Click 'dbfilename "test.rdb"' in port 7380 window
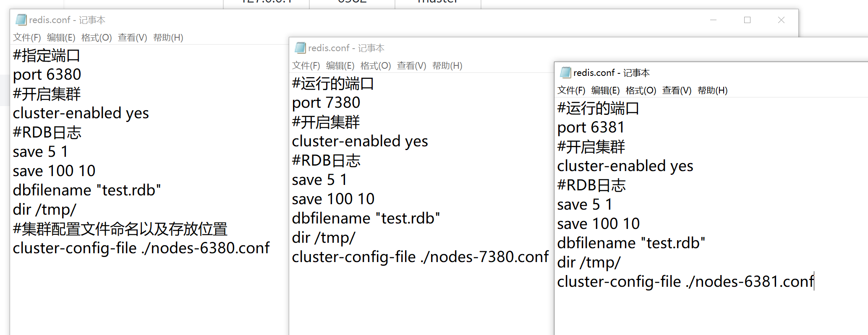The image size is (868, 335). (366, 218)
